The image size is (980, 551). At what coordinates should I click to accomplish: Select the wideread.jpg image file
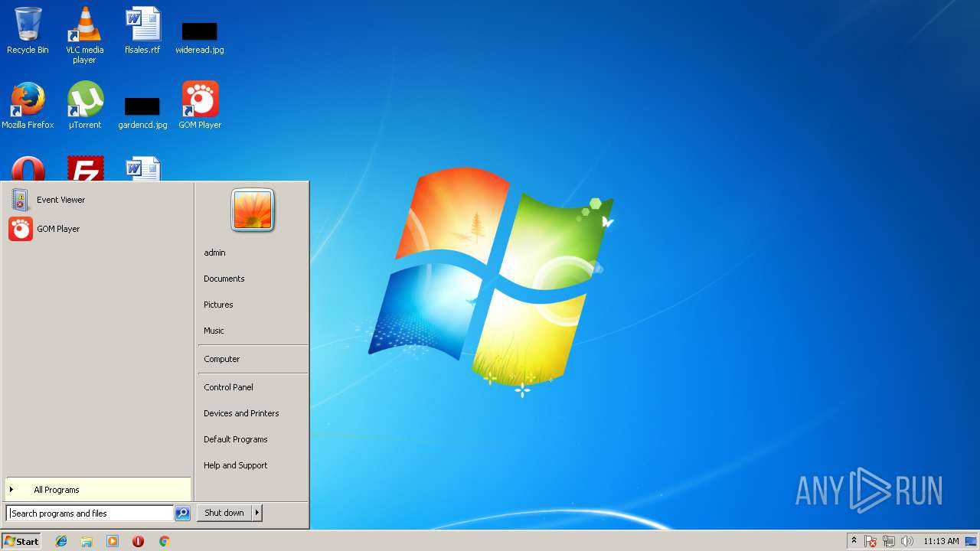(x=200, y=37)
